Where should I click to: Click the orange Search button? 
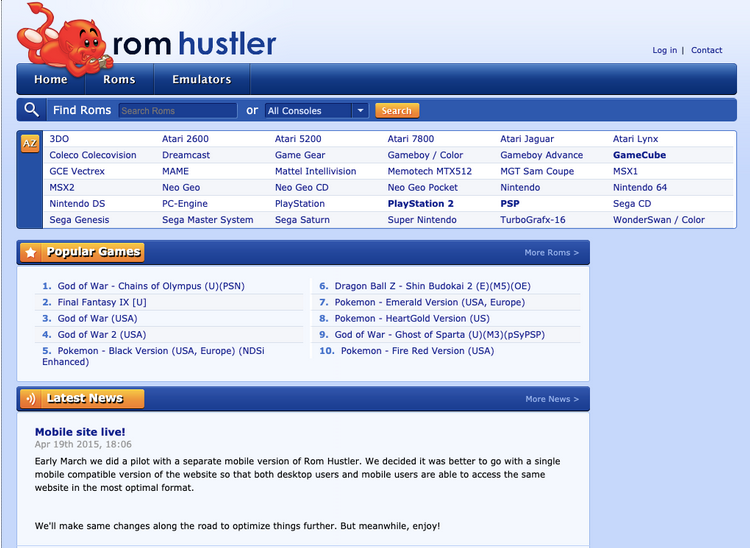[x=397, y=110]
